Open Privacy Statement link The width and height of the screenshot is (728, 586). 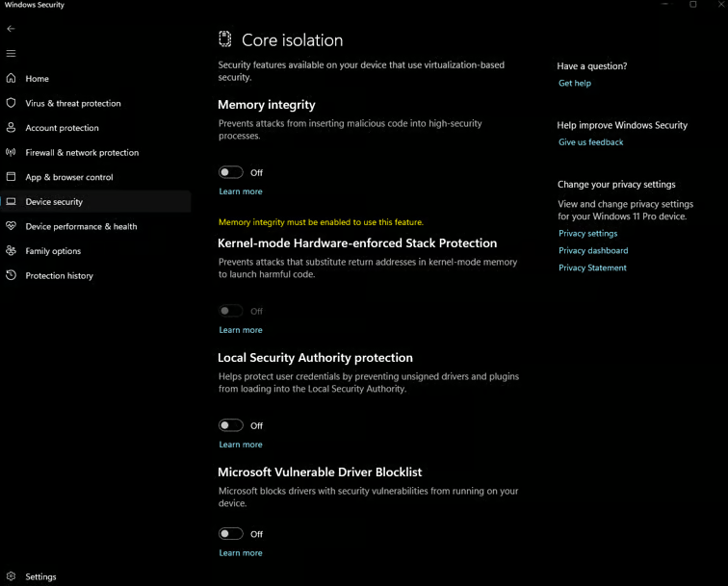[592, 268]
